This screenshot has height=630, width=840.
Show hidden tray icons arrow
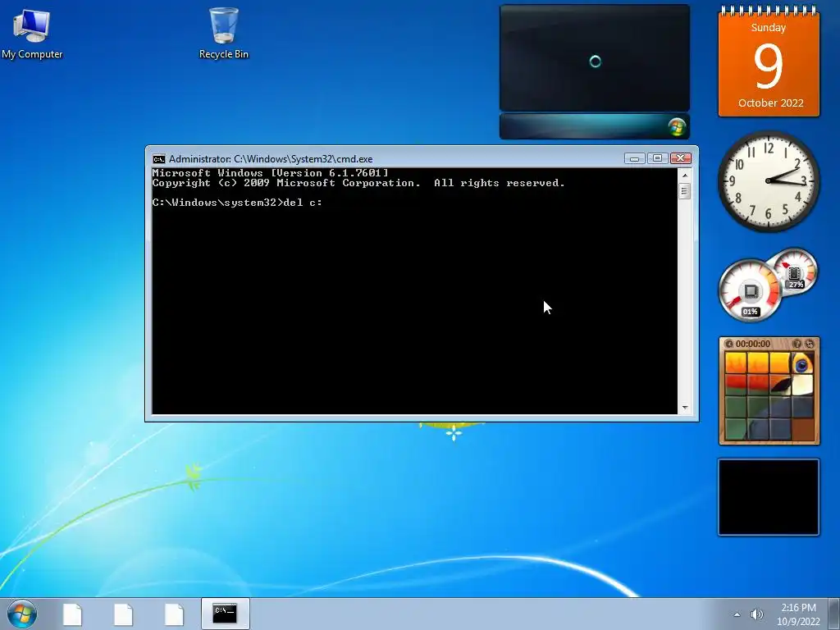737,614
